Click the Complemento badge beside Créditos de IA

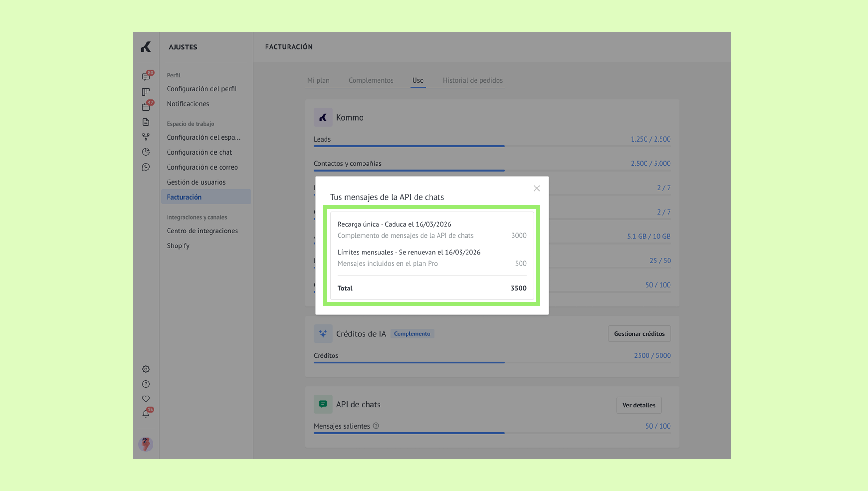(x=412, y=333)
